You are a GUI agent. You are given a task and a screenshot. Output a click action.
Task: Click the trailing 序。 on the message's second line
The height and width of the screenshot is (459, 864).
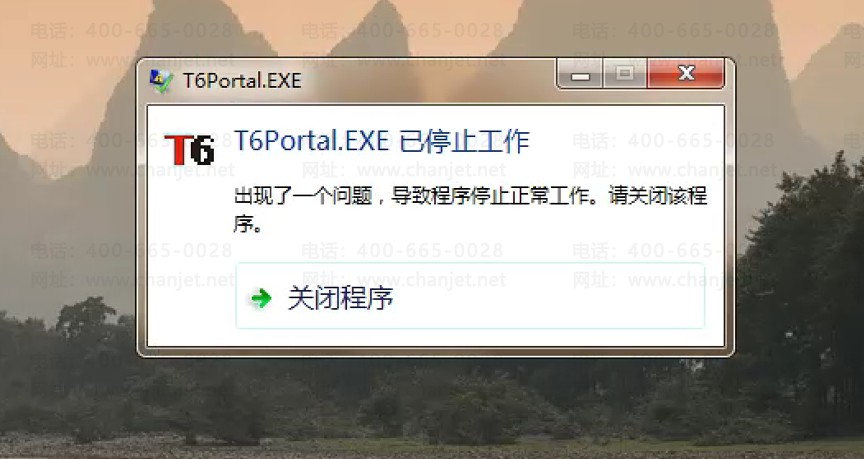coord(248,224)
